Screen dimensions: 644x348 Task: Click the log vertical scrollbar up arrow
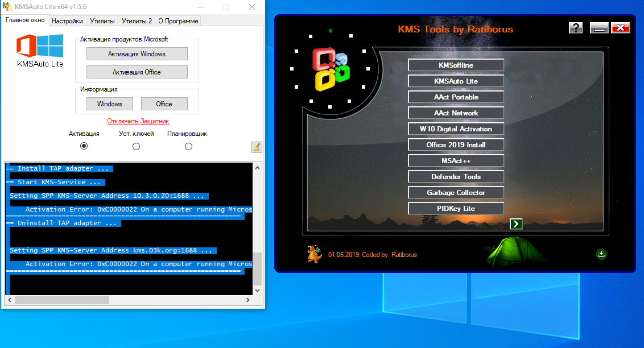coord(258,168)
